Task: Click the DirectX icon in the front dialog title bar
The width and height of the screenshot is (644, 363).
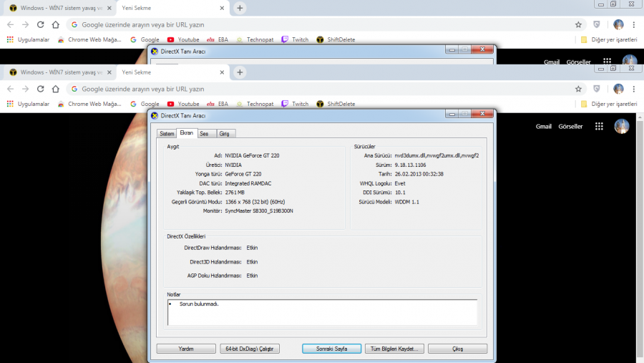Action: (x=155, y=115)
